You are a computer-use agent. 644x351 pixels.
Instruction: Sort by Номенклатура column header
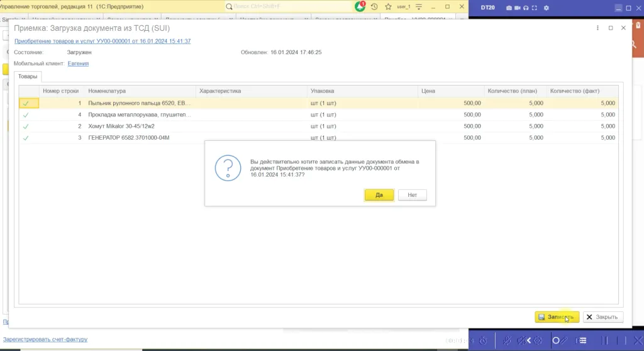(140, 91)
